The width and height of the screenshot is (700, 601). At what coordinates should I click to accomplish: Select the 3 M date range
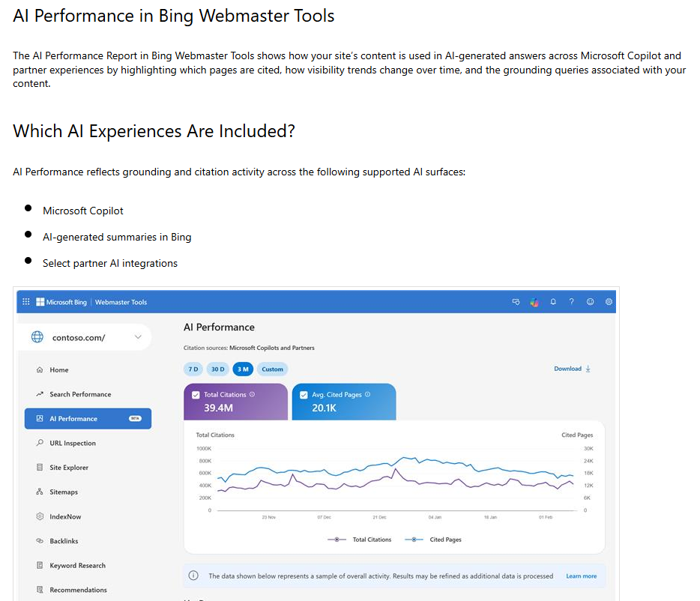243,369
